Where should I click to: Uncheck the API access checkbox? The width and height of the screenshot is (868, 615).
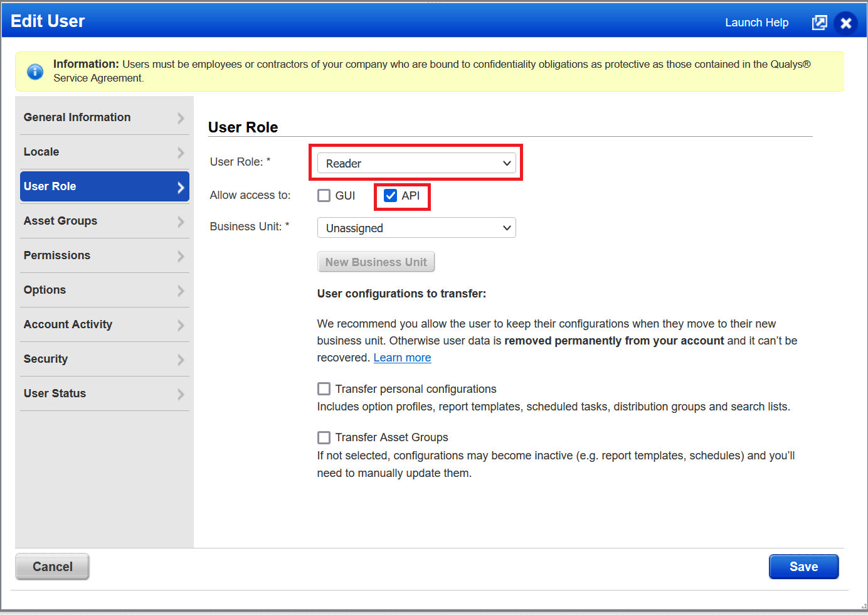pos(391,196)
